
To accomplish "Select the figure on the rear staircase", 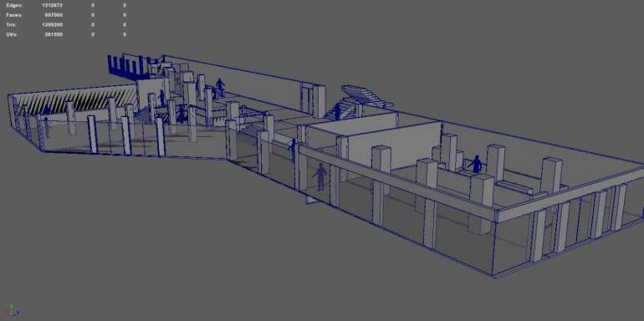I will [x=337, y=111].
